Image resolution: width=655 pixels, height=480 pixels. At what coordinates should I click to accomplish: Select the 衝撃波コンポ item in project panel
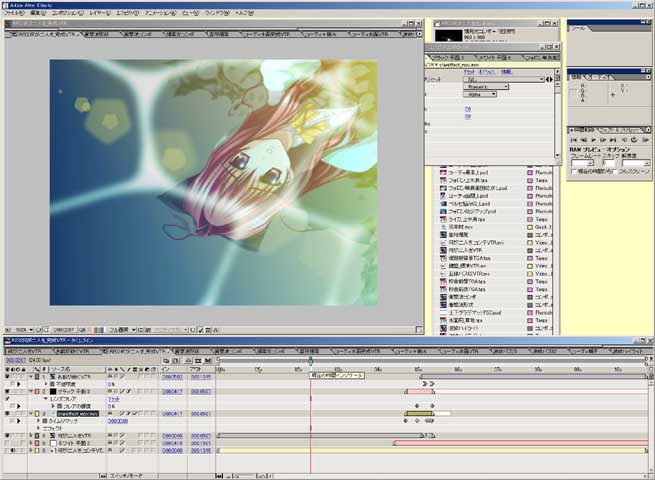(462, 297)
